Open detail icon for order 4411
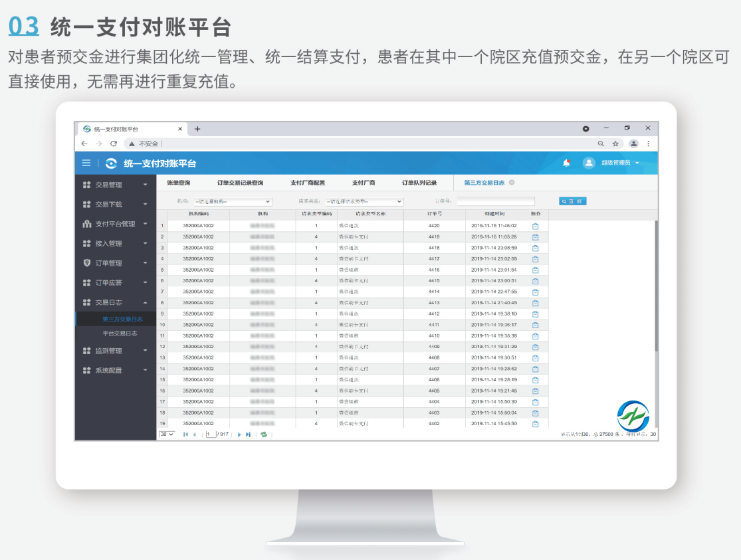 point(536,325)
